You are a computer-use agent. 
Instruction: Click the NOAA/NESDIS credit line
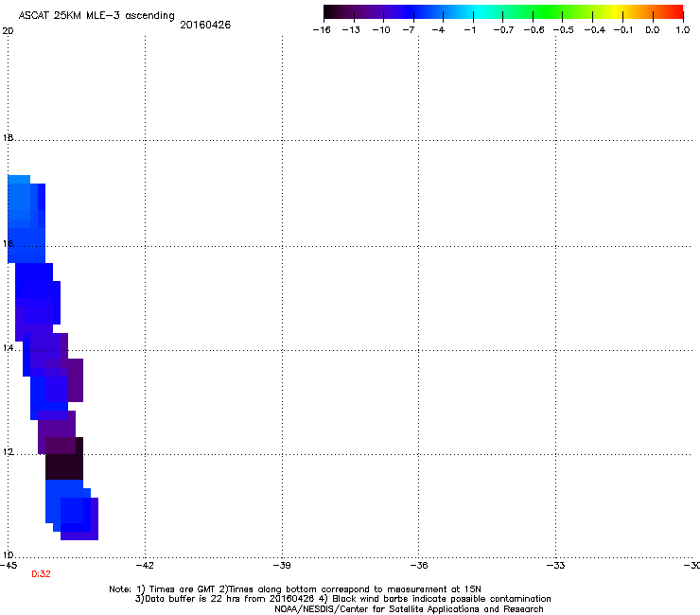(x=409, y=609)
